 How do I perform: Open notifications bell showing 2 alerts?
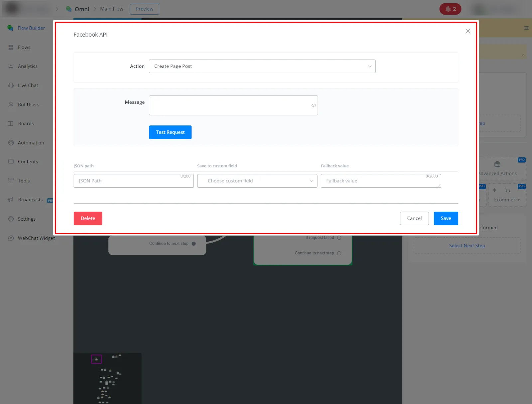coord(450,9)
